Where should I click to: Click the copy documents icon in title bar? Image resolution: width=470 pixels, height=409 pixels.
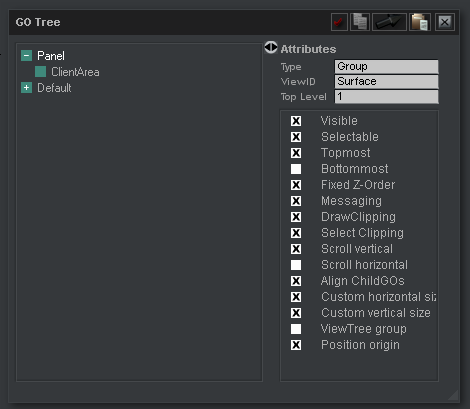coord(360,22)
